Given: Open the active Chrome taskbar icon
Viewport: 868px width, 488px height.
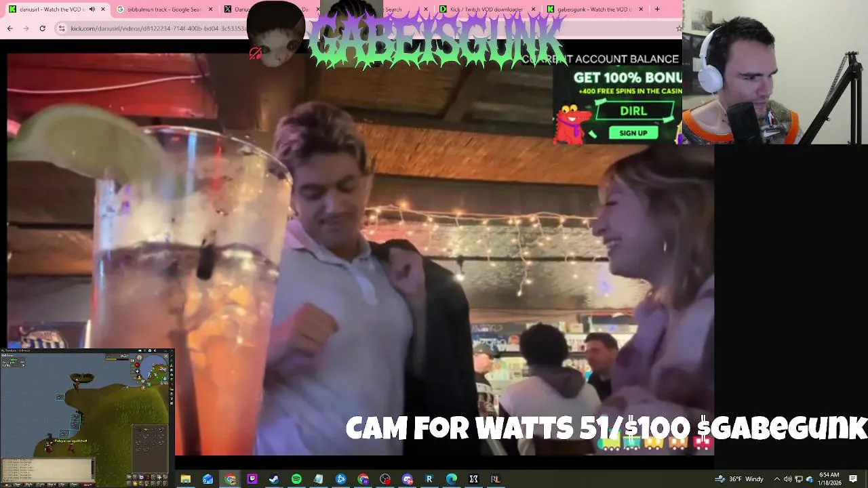Looking at the screenshot, I should [x=230, y=479].
